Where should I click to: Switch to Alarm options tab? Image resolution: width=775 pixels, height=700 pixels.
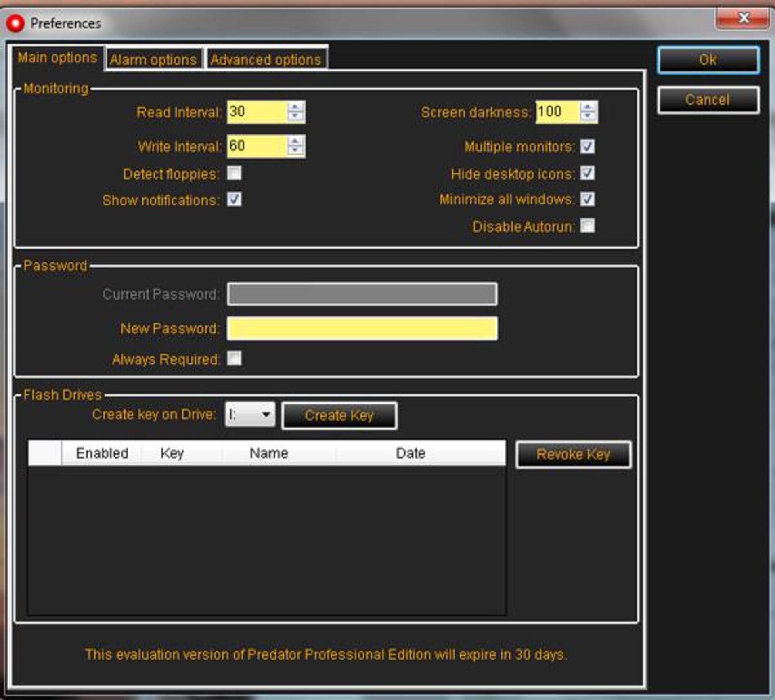[153, 60]
